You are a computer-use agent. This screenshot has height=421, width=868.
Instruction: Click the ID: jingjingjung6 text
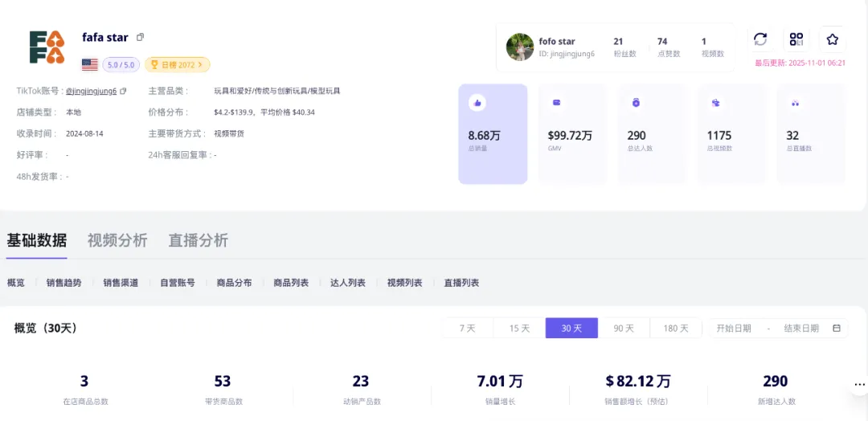567,54
